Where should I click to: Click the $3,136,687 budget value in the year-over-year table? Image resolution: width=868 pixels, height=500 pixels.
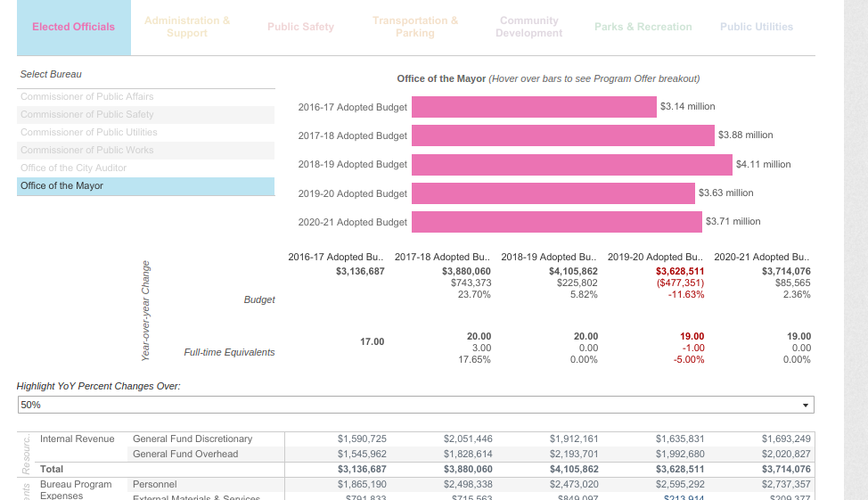[x=360, y=271]
